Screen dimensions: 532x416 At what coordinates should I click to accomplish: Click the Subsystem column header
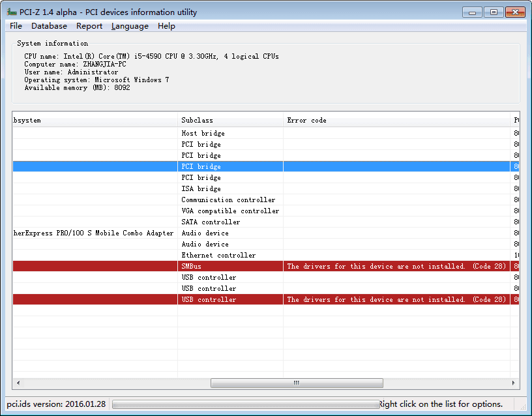(95, 120)
